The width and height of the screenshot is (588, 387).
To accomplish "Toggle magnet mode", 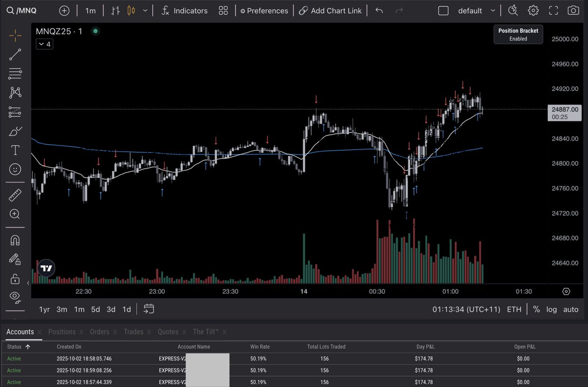I will [x=15, y=240].
